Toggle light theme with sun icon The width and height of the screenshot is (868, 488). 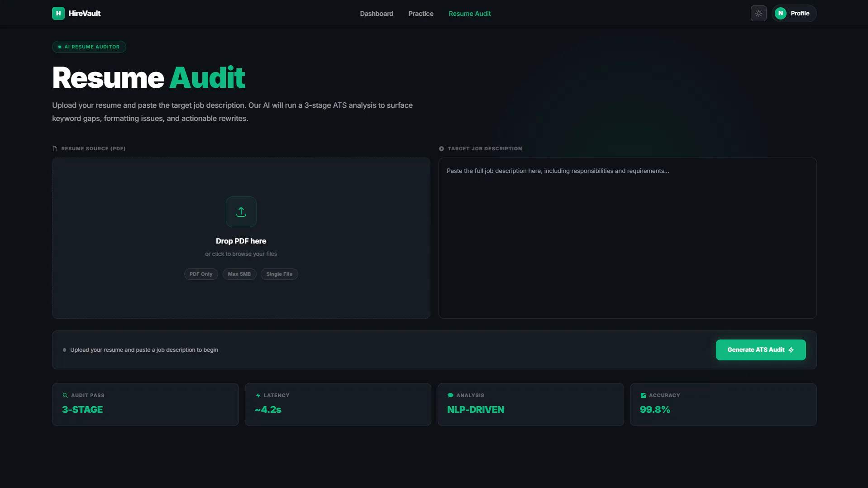pos(758,13)
